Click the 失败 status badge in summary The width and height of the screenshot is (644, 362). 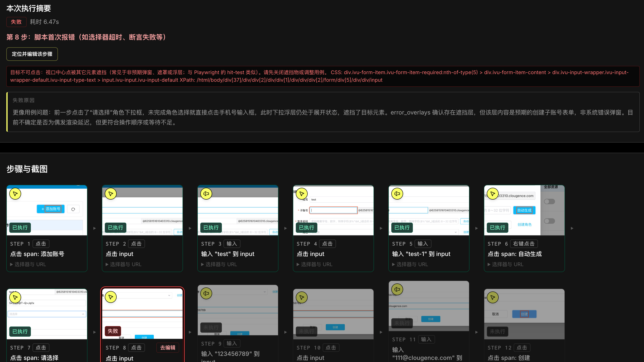click(16, 22)
